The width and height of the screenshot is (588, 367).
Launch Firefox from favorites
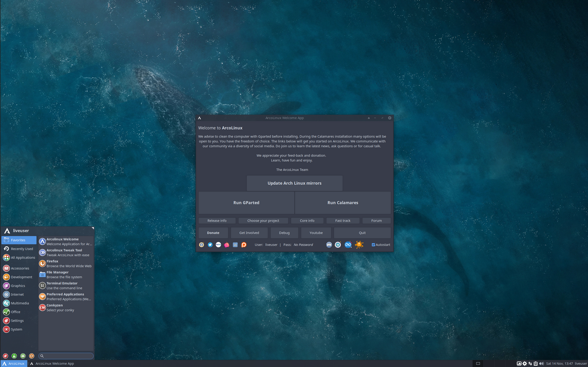tap(66, 264)
